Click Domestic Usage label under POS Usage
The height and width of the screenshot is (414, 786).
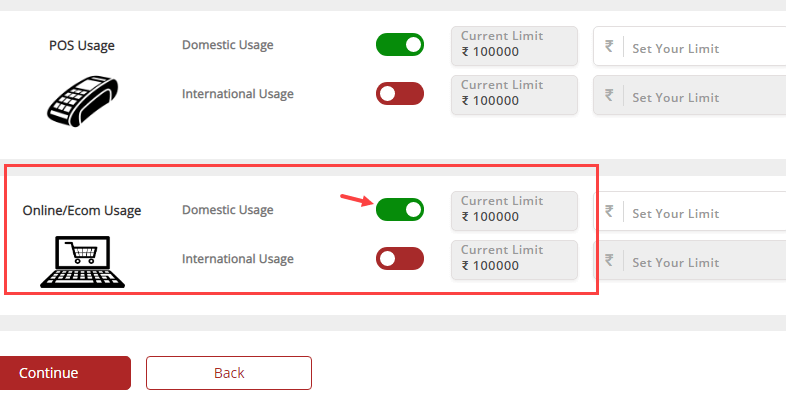pos(228,45)
